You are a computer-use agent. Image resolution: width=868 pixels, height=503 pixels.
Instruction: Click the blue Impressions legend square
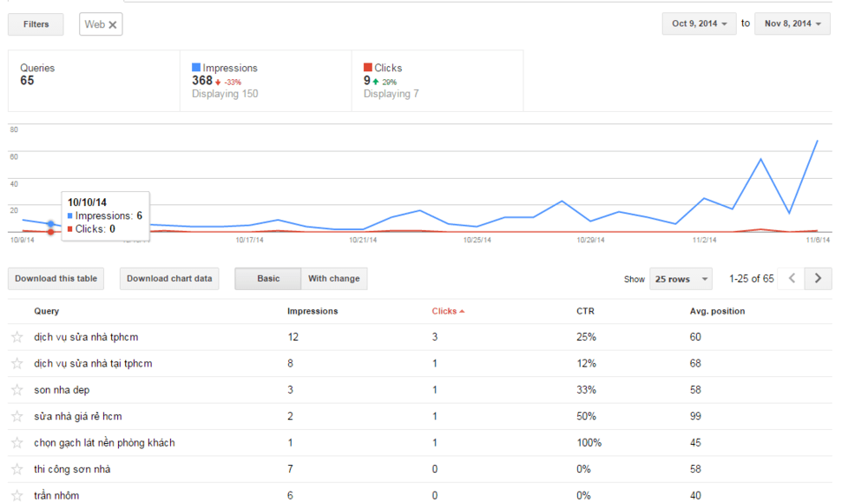pyautogui.click(x=196, y=67)
